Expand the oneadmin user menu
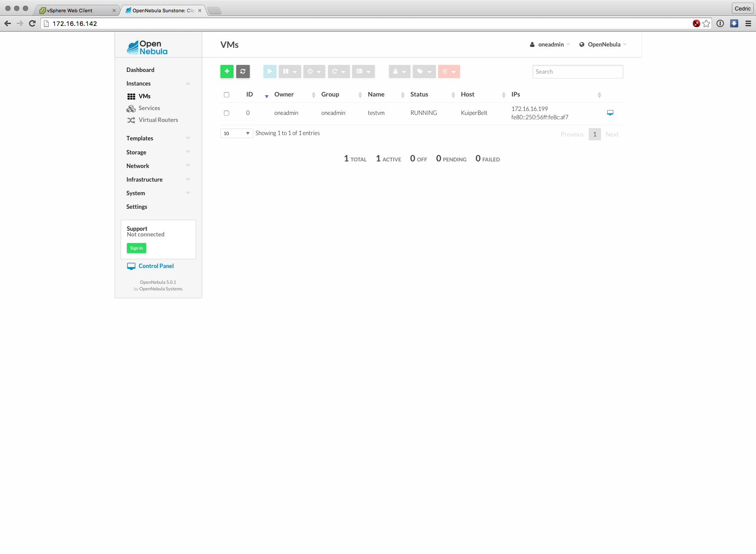Image resolution: width=756 pixels, height=554 pixels. (x=550, y=45)
